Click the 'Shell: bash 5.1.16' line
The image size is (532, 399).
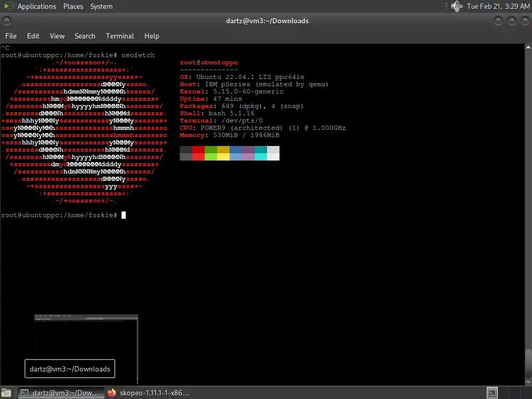tap(217, 113)
